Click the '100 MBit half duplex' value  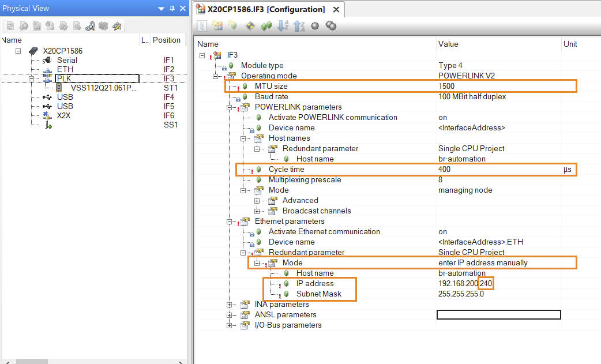pyautogui.click(x=472, y=96)
